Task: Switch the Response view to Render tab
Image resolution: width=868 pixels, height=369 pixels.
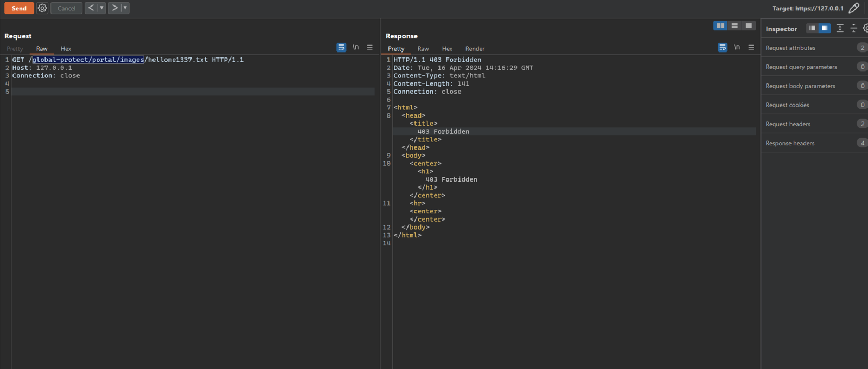Action: pyautogui.click(x=475, y=49)
